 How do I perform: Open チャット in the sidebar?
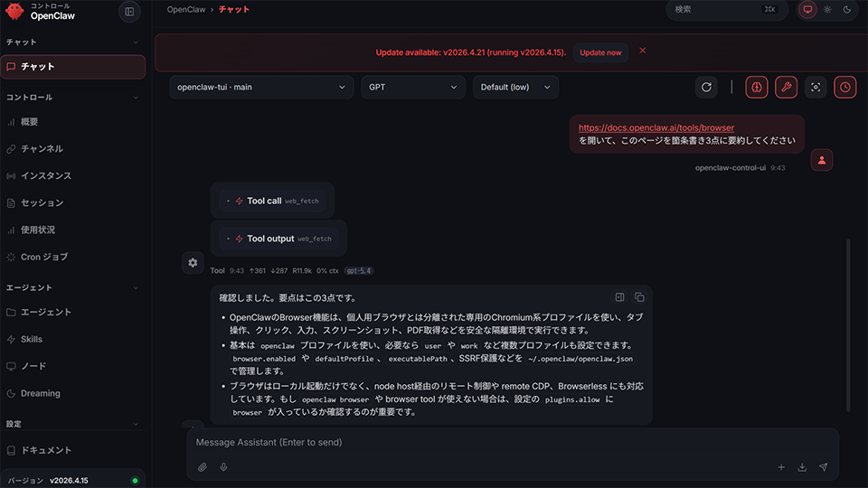point(73,66)
